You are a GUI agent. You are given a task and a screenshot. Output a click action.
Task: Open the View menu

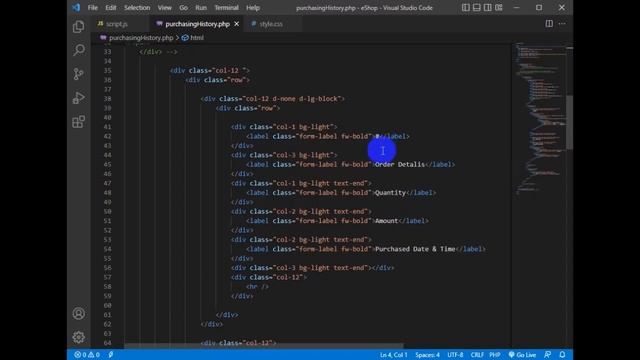164,8
